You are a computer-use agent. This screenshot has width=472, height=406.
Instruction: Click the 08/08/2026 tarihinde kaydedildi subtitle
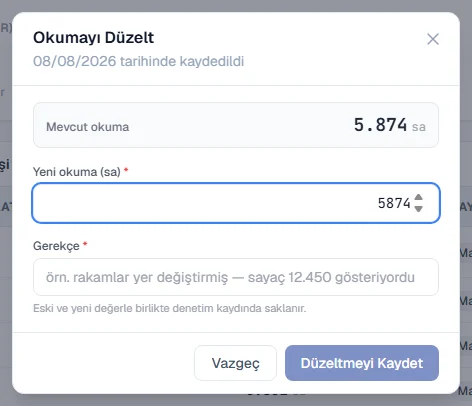click(x=139, y=61)
